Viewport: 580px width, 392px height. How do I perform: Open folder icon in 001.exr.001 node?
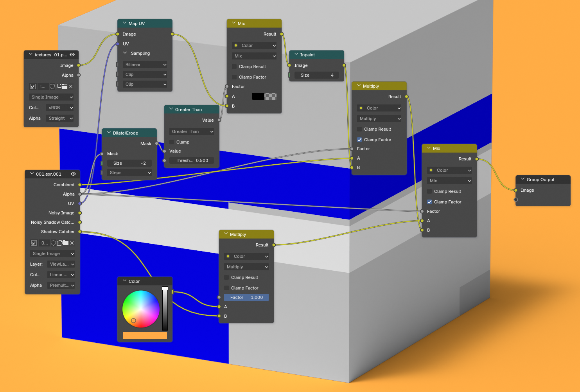tap(66, 243)
